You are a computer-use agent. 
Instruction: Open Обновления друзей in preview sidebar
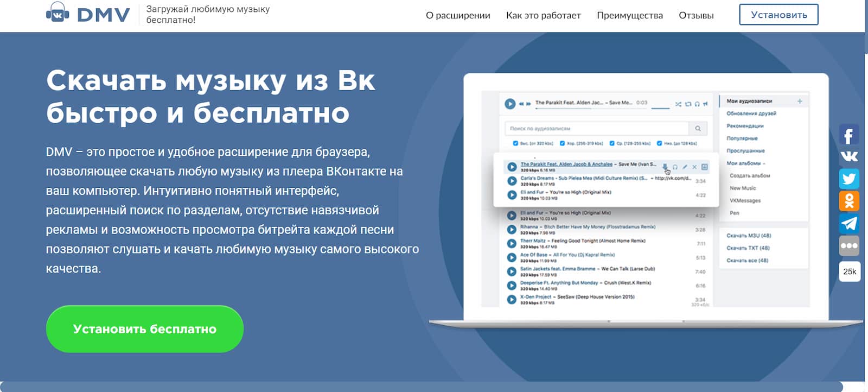click(x=751, y=113)
